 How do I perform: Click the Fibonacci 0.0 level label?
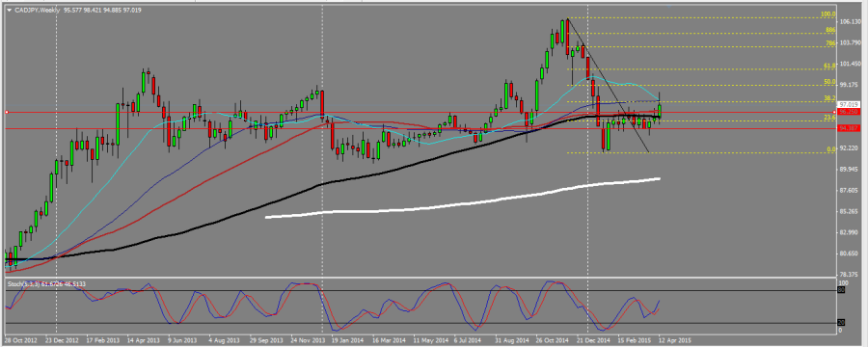coord(831,148)
